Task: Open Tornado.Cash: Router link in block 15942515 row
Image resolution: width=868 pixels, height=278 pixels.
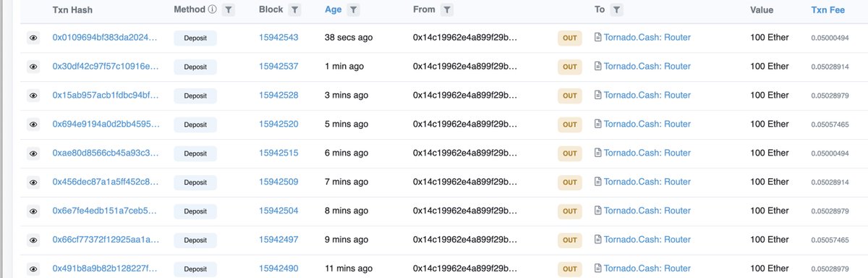Action: [x=647, y=153]
